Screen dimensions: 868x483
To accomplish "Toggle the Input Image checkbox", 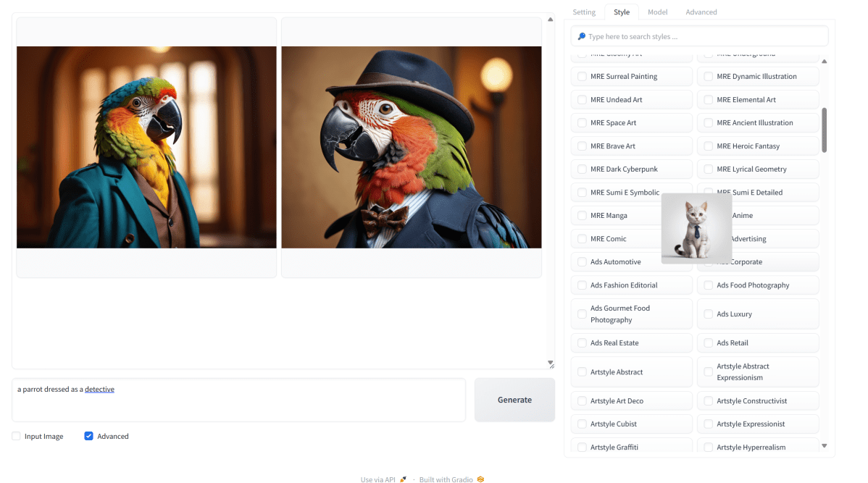I will click(16, 437).
